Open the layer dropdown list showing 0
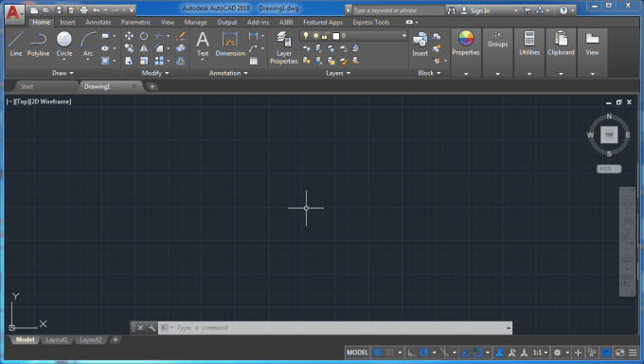The width and height of the screenshot is (644, 364). point(353,36)
